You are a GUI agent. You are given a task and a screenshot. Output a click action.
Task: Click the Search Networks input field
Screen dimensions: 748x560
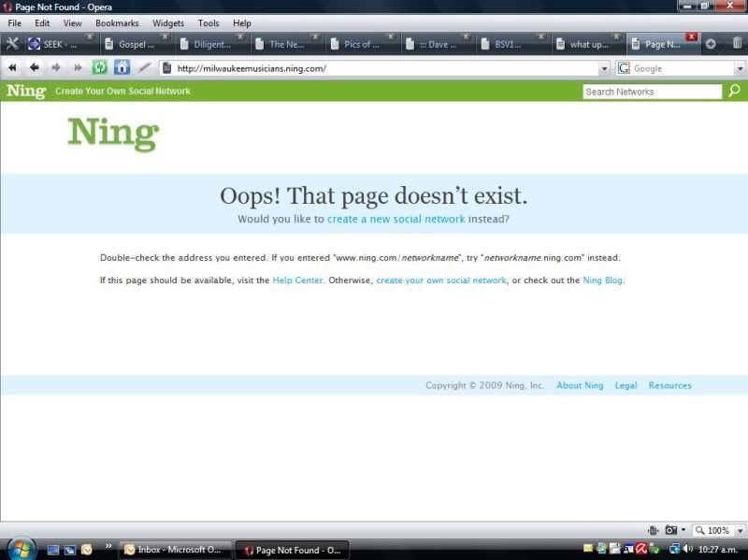coord(652,92)
